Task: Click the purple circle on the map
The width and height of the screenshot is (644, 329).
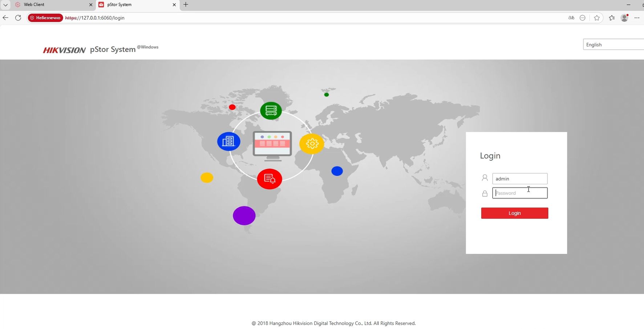Action: click(x=244, y=216)
